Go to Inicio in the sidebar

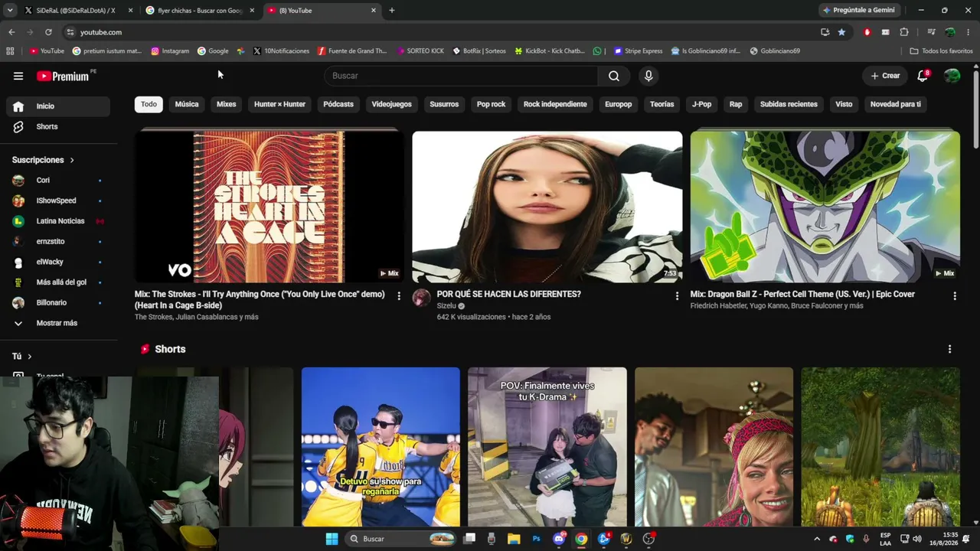click(x=58, y=106)
